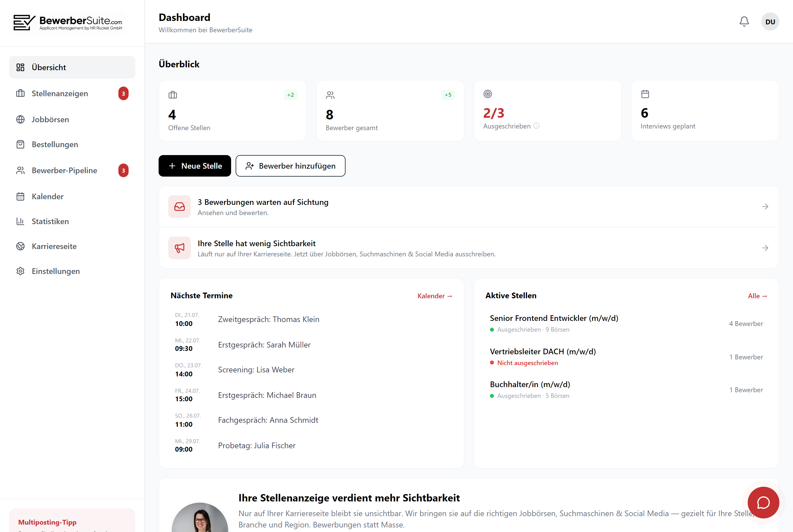This screenshot has height=532, width=793.
Task: Click the Bestellungen shopping bag icon
Action: coord(20,144)
